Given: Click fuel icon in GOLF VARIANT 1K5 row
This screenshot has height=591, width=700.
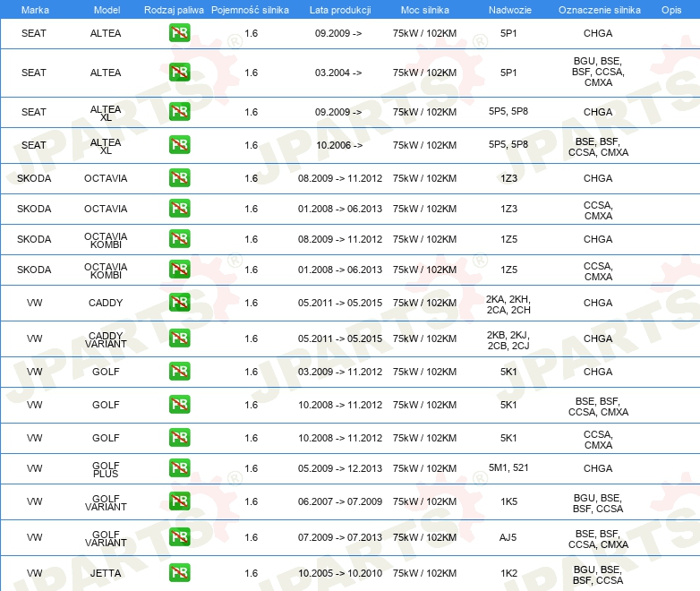Looking at the screenshot, I should click(x=179, y=501).
